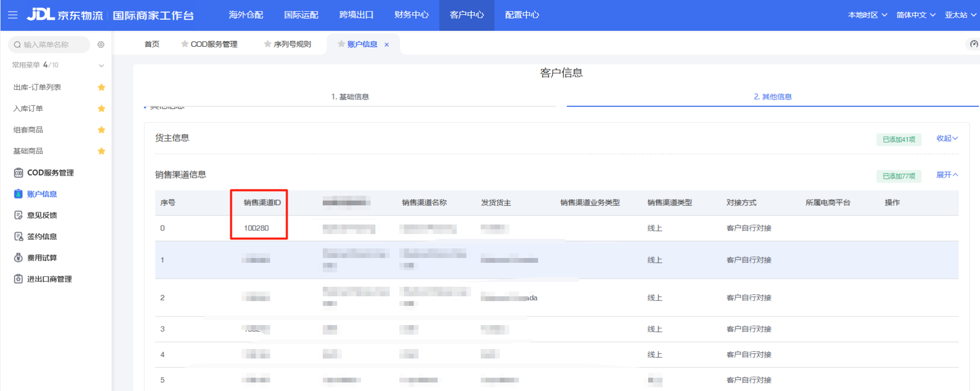Open 亚太站 site dropdown
980x391 pixels.
(960, 15)
